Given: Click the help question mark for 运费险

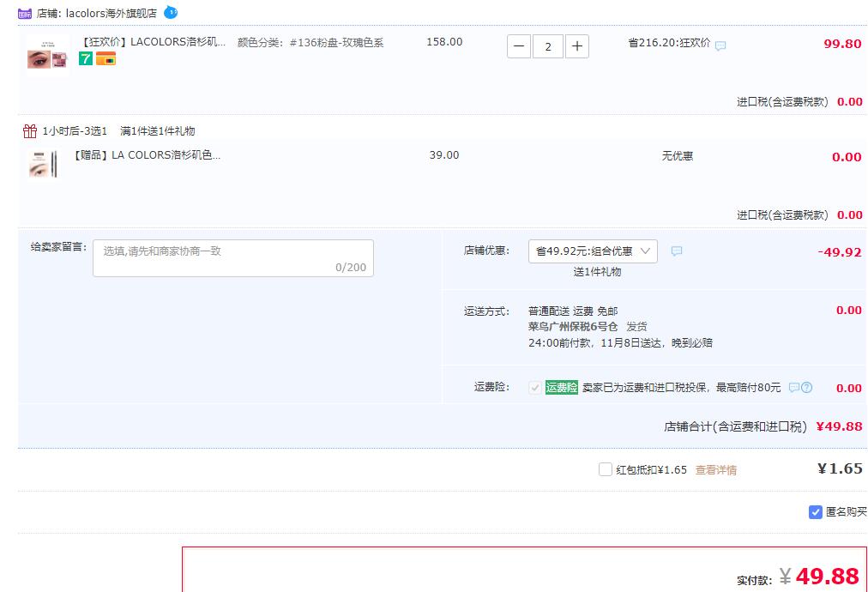Looking at the screenshot, I should click(806, 388).
